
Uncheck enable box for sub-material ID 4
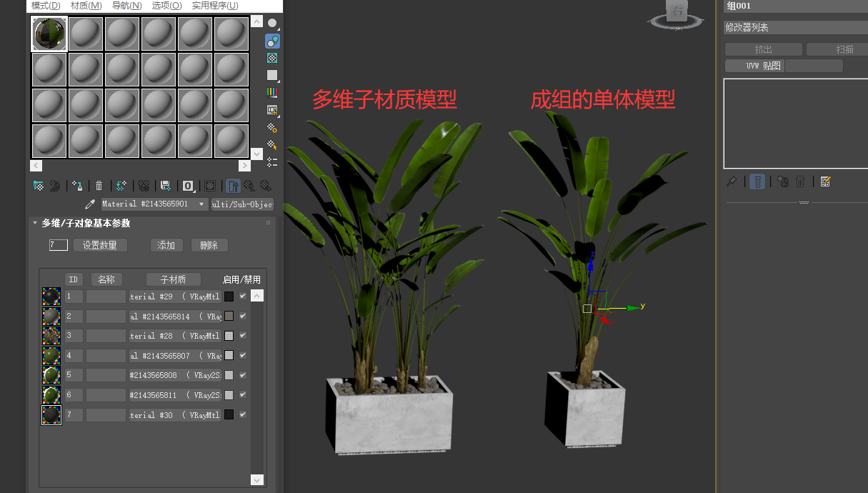coord(243,355)
